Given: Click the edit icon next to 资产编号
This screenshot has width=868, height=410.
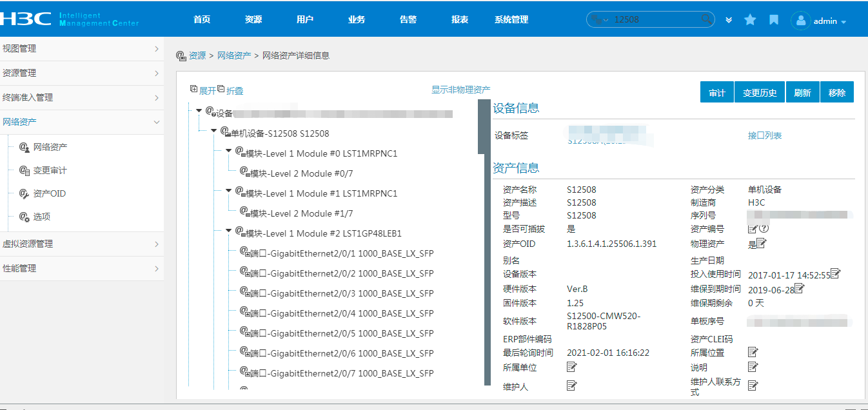Looking at the screenshot, I should pos(753,228).
